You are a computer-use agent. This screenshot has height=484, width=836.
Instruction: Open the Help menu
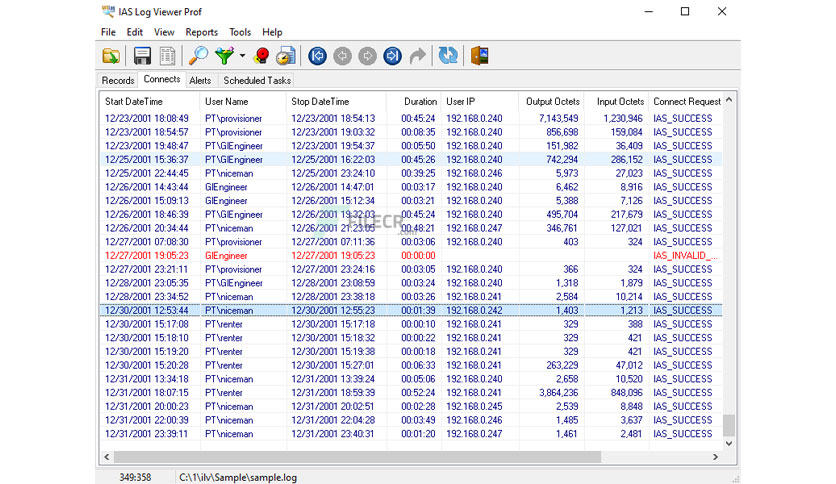pyautogui.click(x=272, y=32)
